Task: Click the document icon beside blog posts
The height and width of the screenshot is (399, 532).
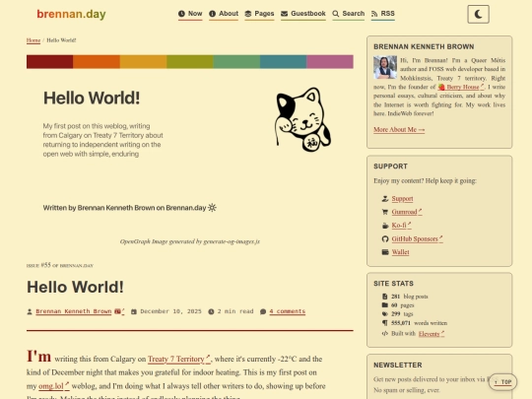Action: pyautogui.click(x=385, y=297)
